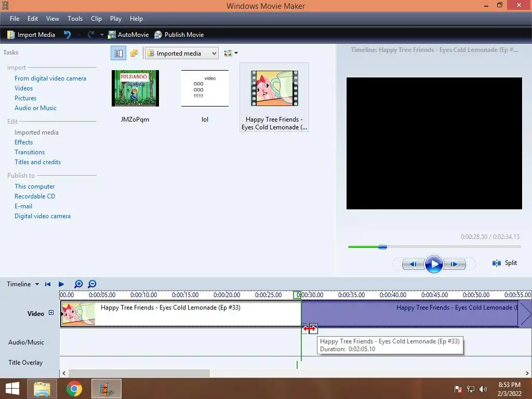Click the 0:00:40.00 ruler mark

coord(393,295)
